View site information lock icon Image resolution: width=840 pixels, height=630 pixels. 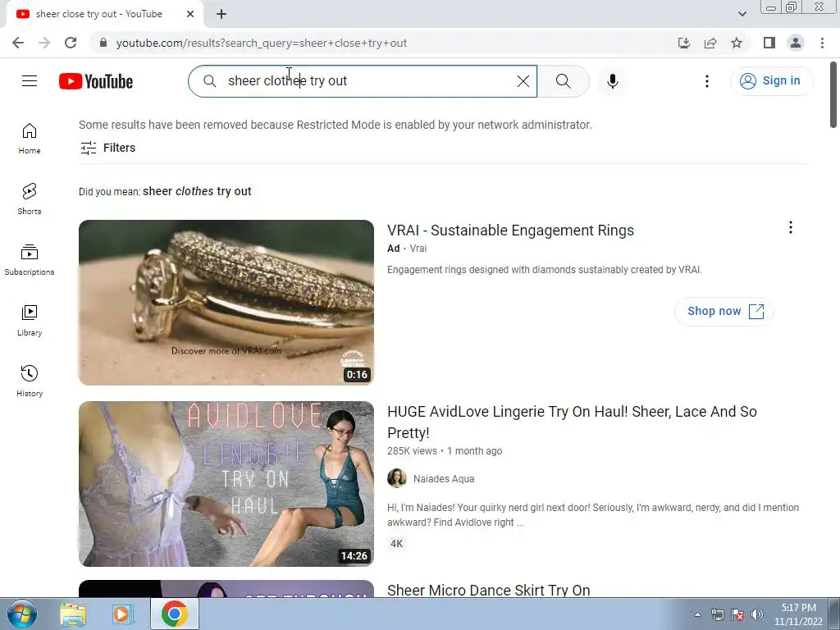coord(103,43)
